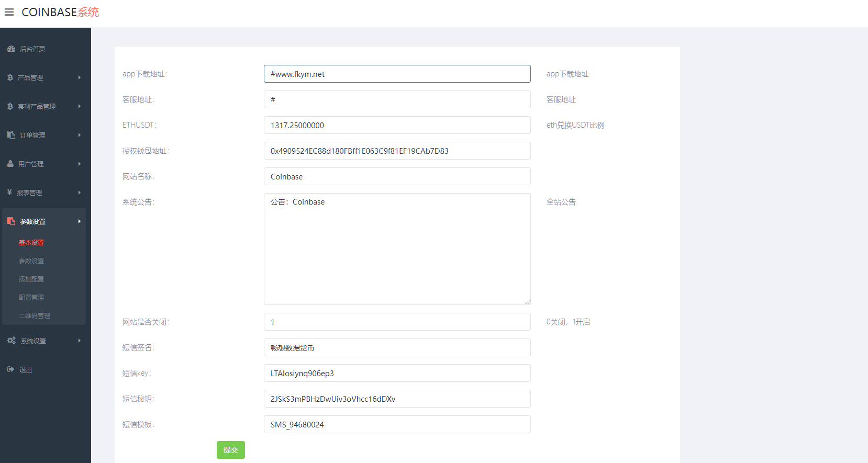
Task: Submit the form with 提交 button
Action: point(231,450)
